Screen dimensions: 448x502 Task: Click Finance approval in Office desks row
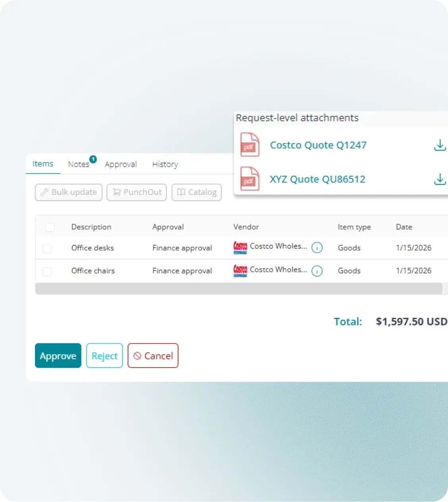(x=182, y=248)
